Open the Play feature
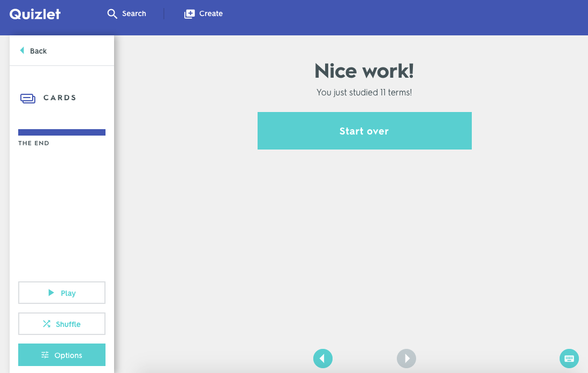 (62, 293)
